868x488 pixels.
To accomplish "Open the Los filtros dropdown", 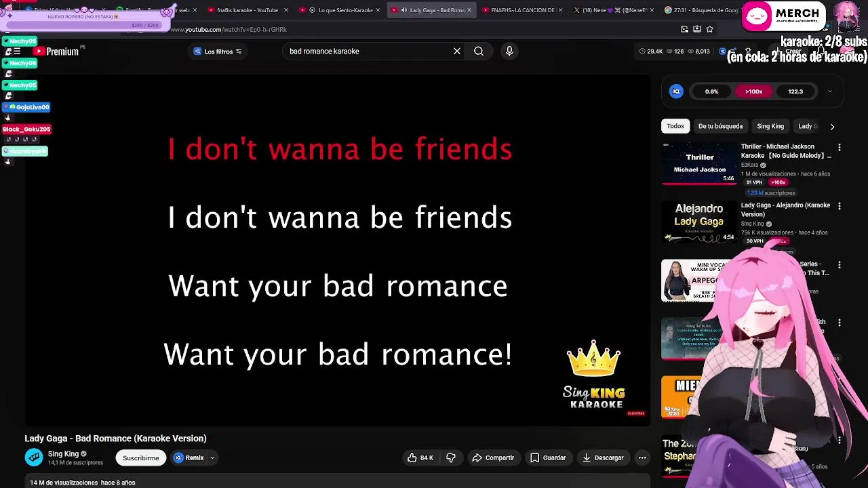I will 217,52.
